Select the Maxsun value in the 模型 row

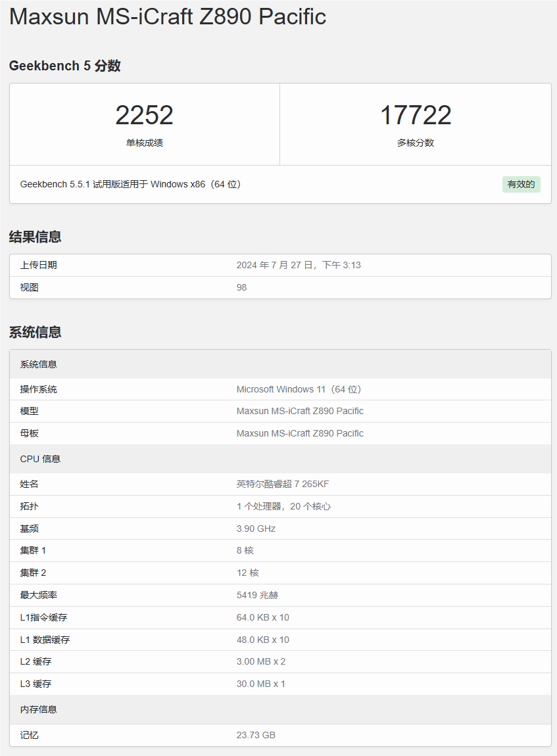click(x=300, y=412)
